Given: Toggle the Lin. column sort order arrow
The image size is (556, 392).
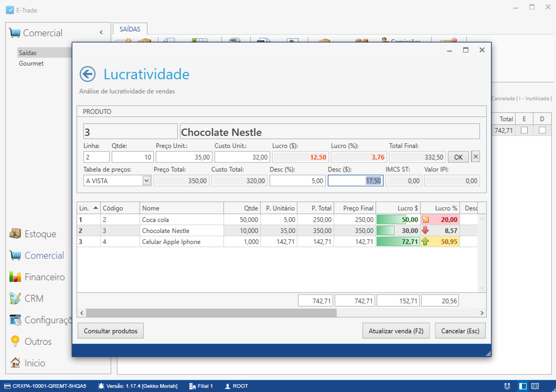Looking at the screenshot, I should coord(95,208).
